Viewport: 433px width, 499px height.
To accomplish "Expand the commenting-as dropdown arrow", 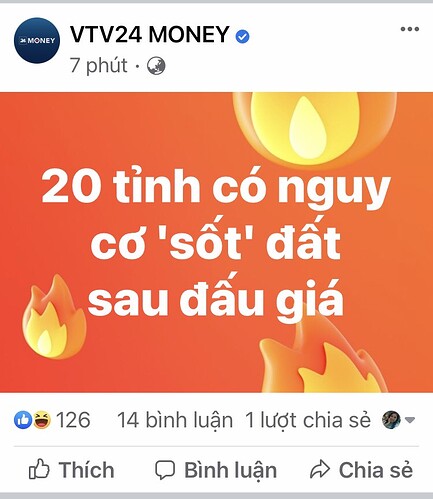I will [410, 420].
